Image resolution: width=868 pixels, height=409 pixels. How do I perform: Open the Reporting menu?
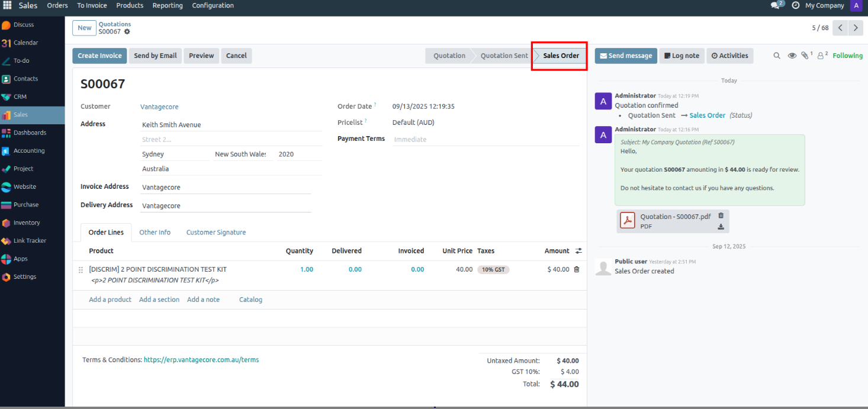pos(168,5)
